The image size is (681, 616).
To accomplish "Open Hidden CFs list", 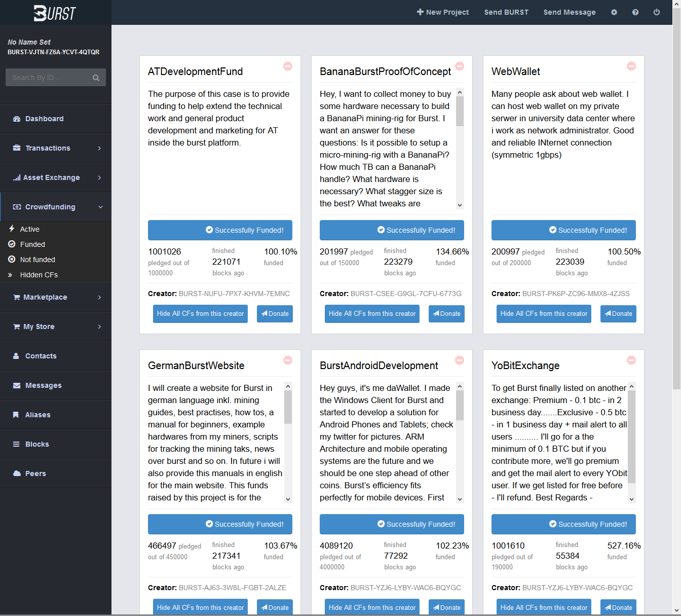I will coord(39,275).
